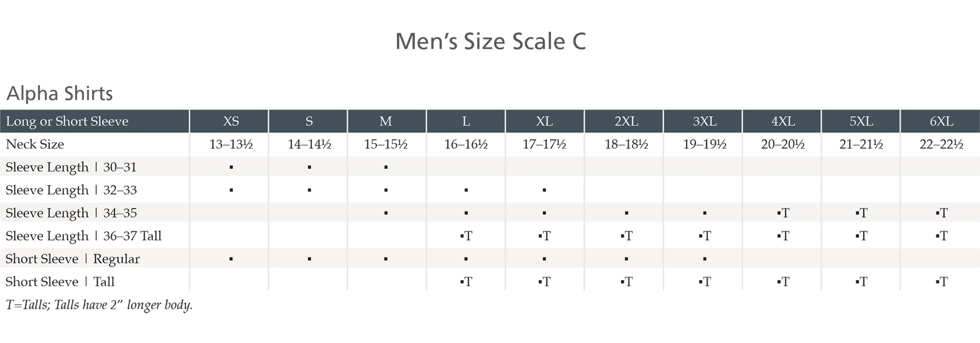Click the M column header
Viewport: 980px width, 343px height.
tap(385, 121)
